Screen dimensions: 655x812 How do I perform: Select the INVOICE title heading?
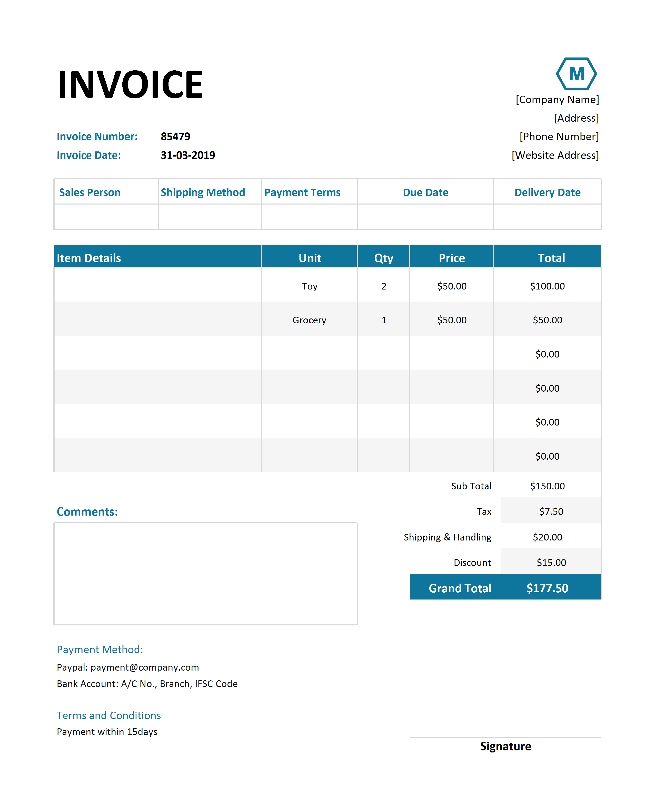tap(131, 84)
